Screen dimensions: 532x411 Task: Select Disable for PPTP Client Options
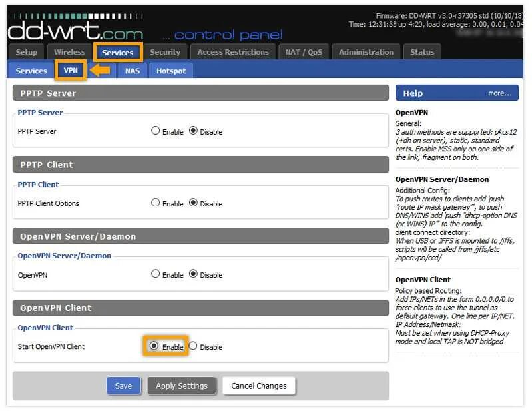pos(193,203)
